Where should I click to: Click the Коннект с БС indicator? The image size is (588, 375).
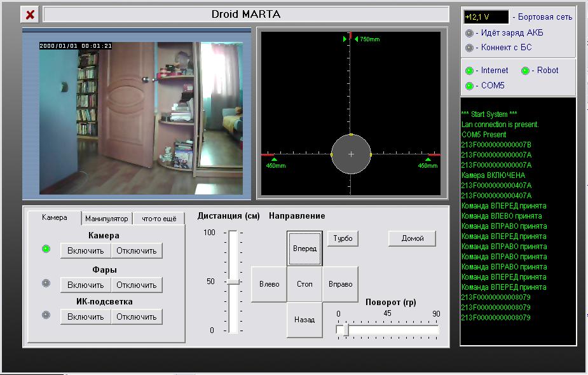pyautogui.click(x=470, y=48)
